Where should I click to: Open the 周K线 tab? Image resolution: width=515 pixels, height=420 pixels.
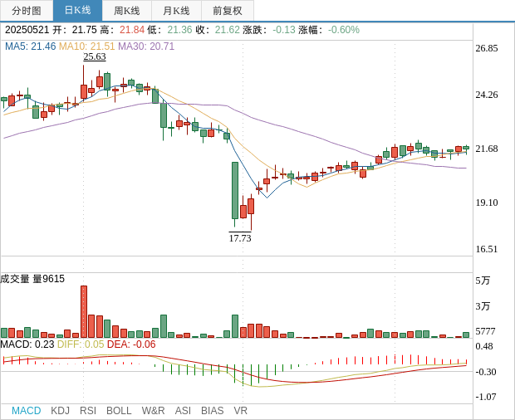[127, 11]
